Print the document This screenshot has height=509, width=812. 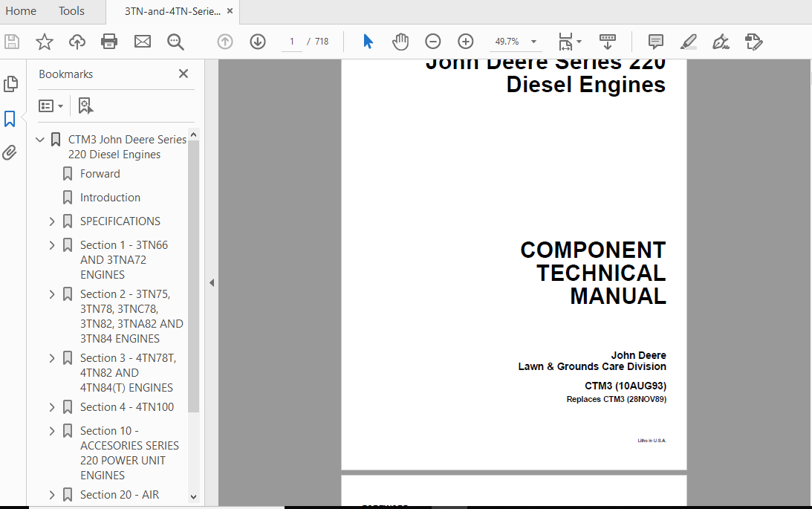[109, 42]
